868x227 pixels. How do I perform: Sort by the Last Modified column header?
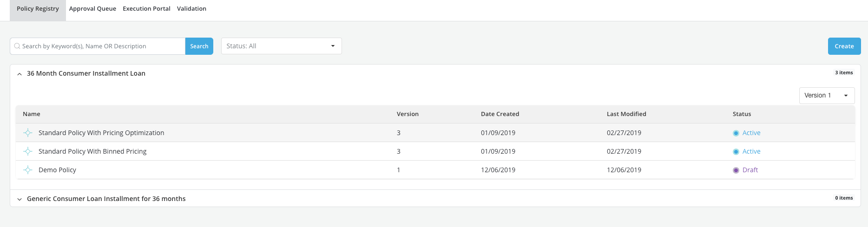626,114
